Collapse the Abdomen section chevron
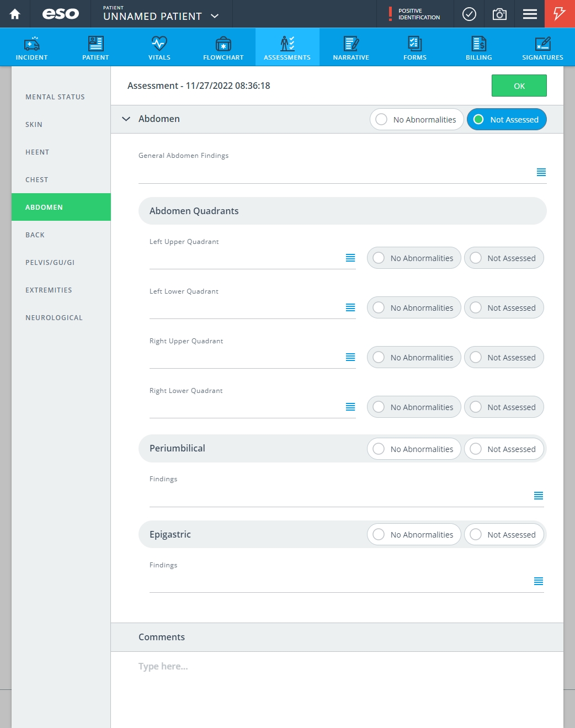 coord(126,119)
